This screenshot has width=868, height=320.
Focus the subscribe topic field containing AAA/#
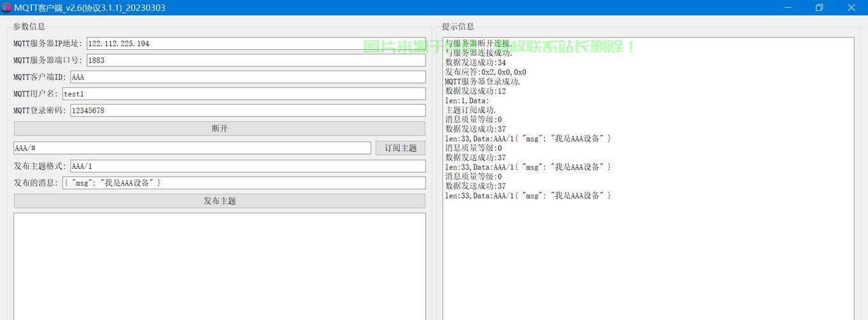pos(192,148)
